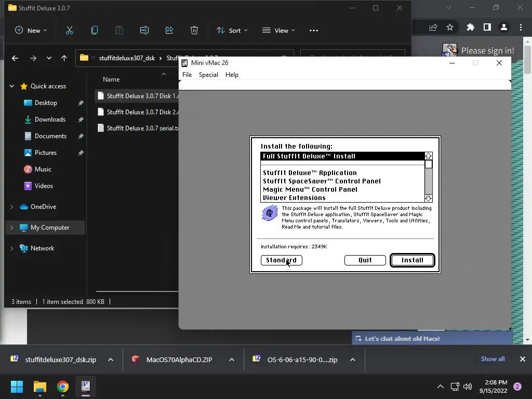Toggle the Chrome side panel icon
The image size is (532, 399).
487,27
